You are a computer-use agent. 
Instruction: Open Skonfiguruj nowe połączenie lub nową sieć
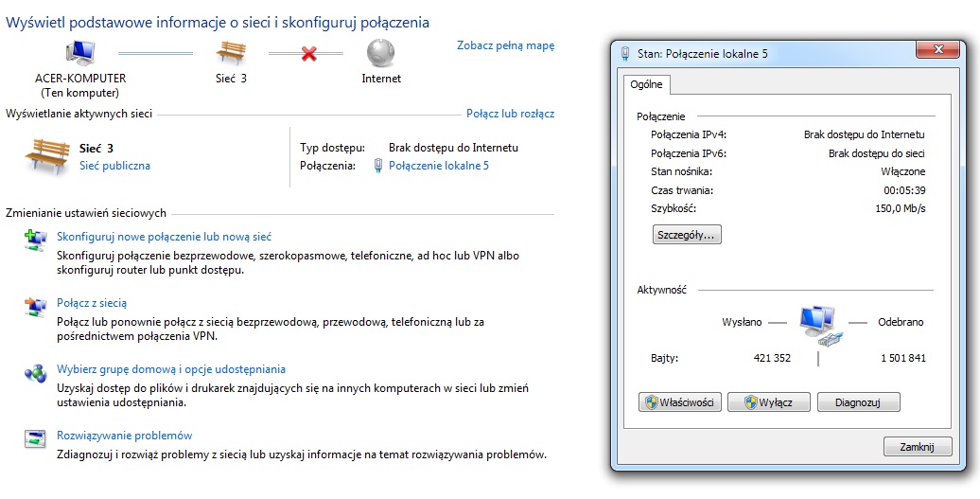165,237
